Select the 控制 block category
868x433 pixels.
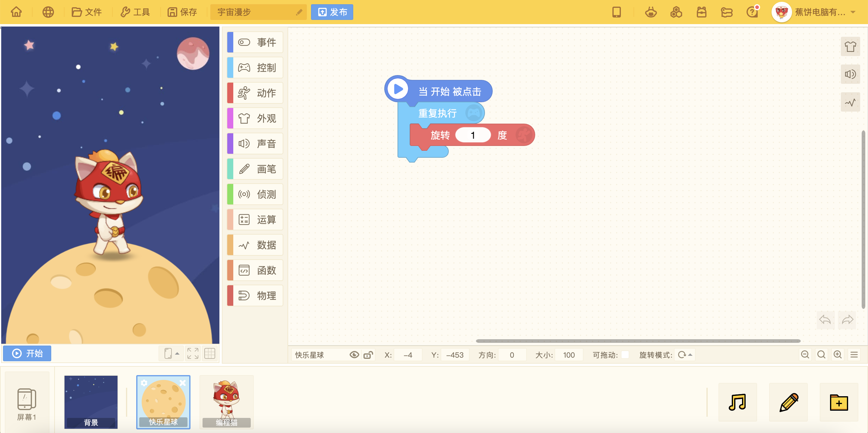(x=255, y=68)
